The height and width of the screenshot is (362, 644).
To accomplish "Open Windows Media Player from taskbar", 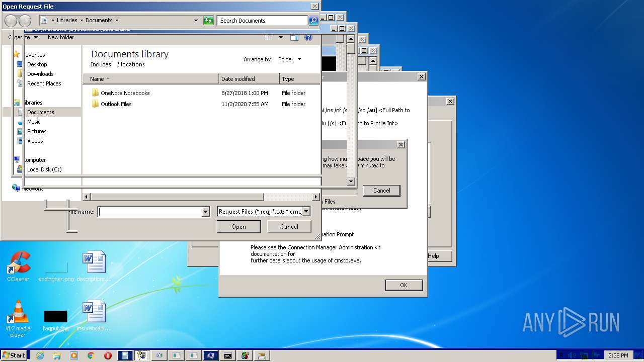I will [x=74, y=355].
